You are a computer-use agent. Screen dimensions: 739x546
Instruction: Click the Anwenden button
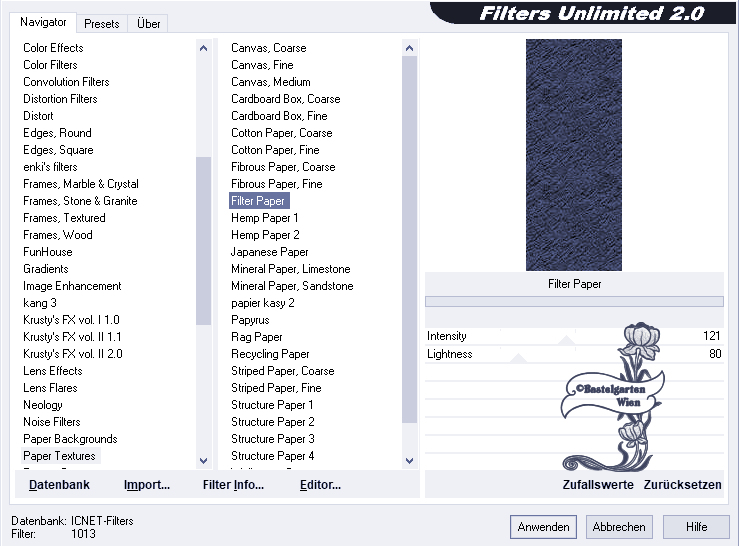(543, 527)
